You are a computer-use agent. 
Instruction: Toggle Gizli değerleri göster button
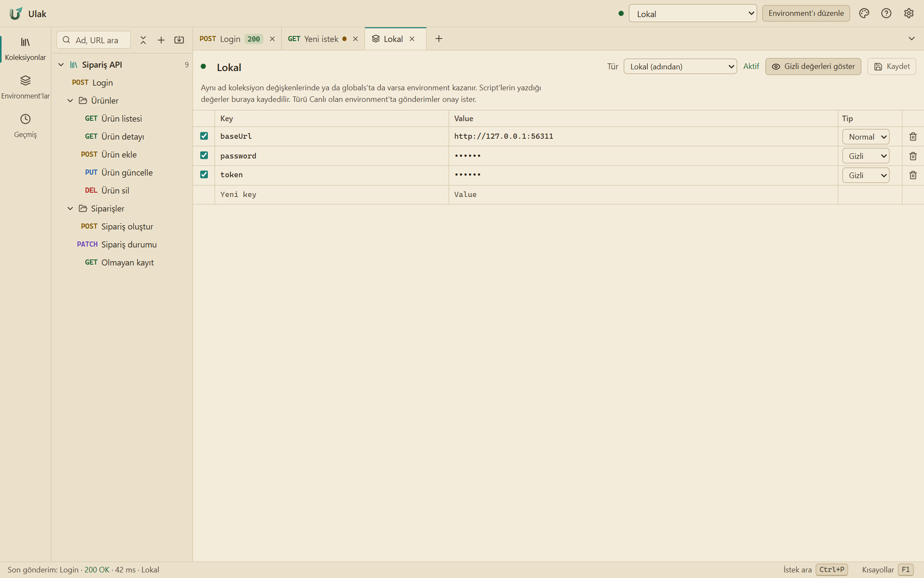(x=813, y=66)
